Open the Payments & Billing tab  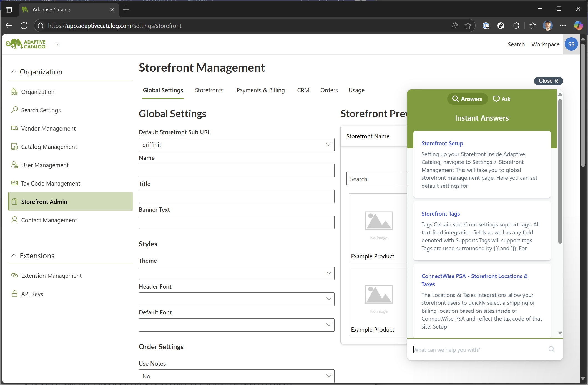click(x=261, y=90)
